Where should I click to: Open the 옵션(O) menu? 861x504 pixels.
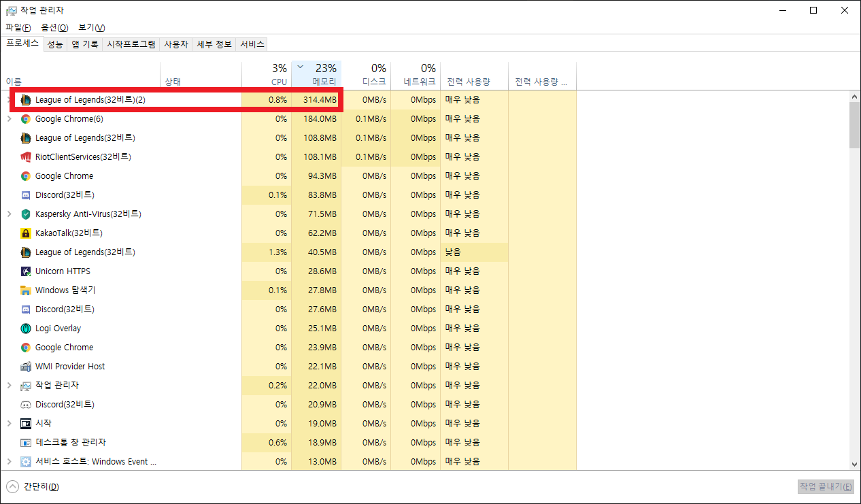tap(54, 27)
